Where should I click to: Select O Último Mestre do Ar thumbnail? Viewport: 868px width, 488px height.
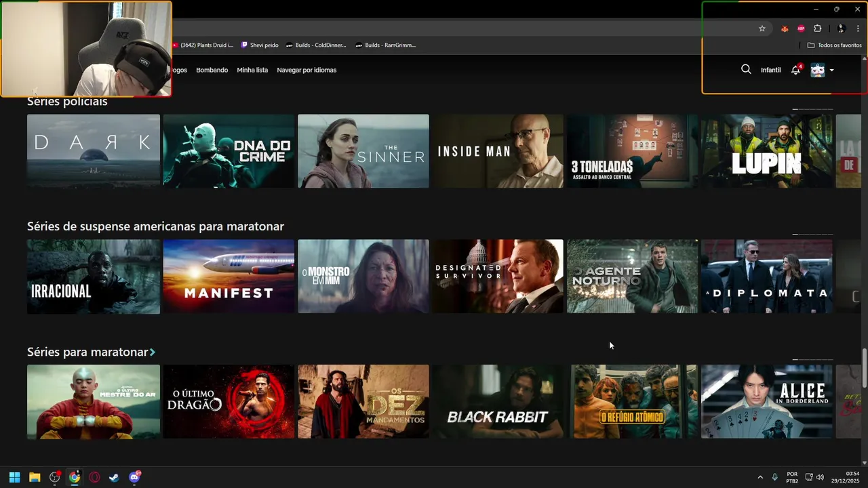94,402
